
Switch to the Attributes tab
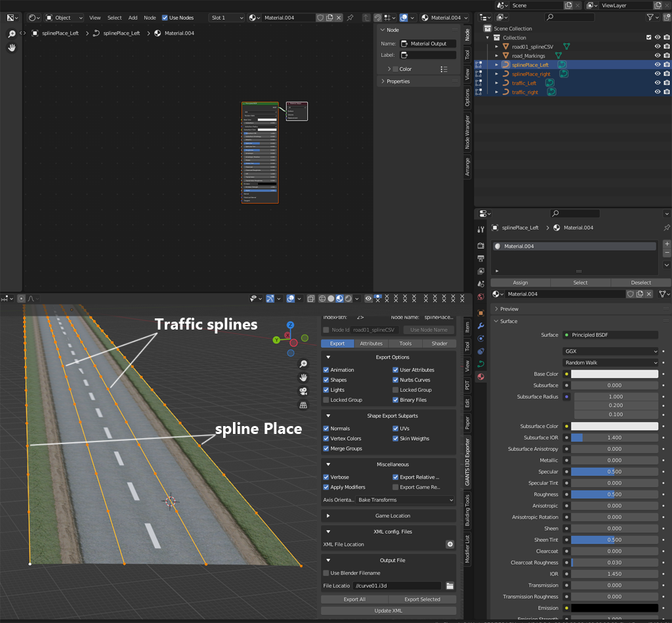click(x=371, y=343)
